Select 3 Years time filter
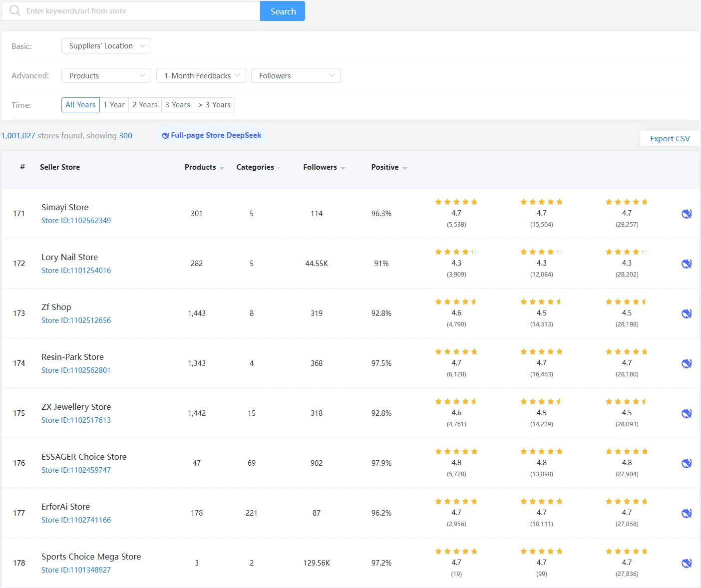 178,105
